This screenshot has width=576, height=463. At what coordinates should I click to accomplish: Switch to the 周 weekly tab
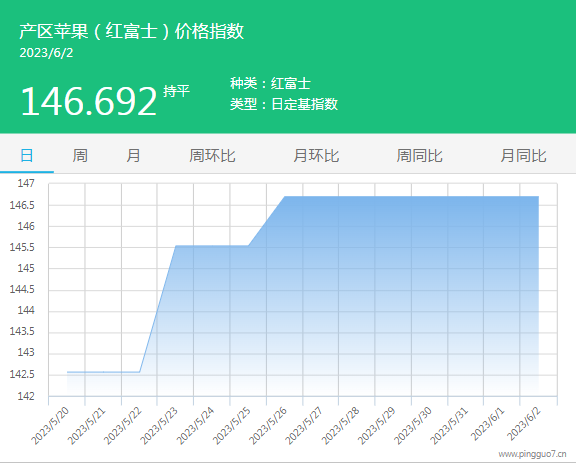(80, 155)
